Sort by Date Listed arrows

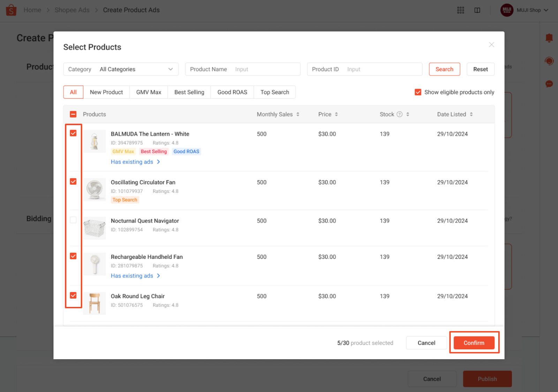[471, 114]
